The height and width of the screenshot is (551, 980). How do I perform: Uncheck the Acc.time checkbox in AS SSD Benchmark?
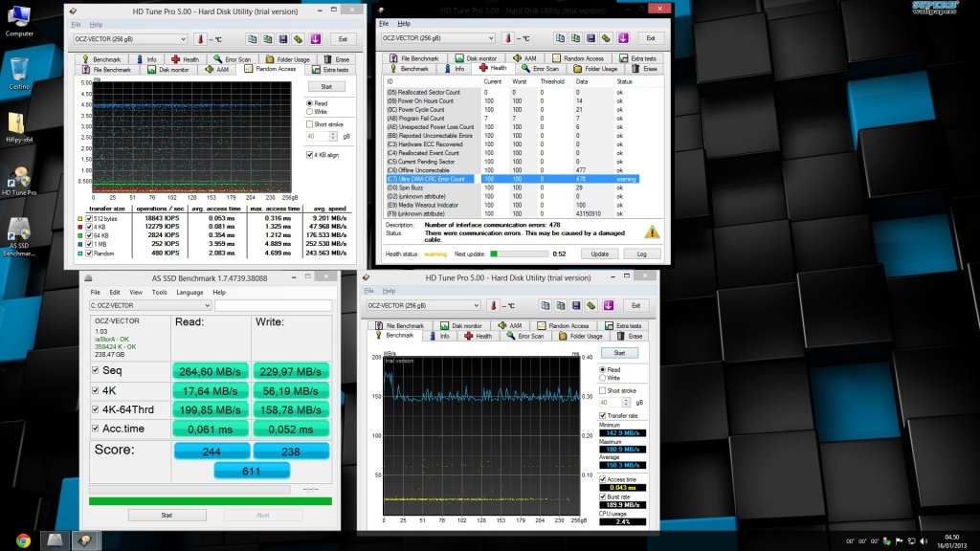pyautogui.click(x=96, y=429)
